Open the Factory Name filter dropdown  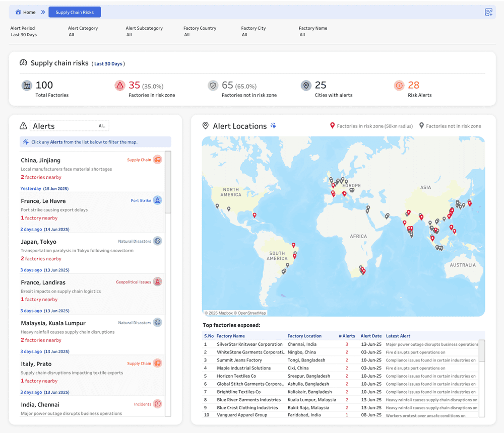[302, 35]
